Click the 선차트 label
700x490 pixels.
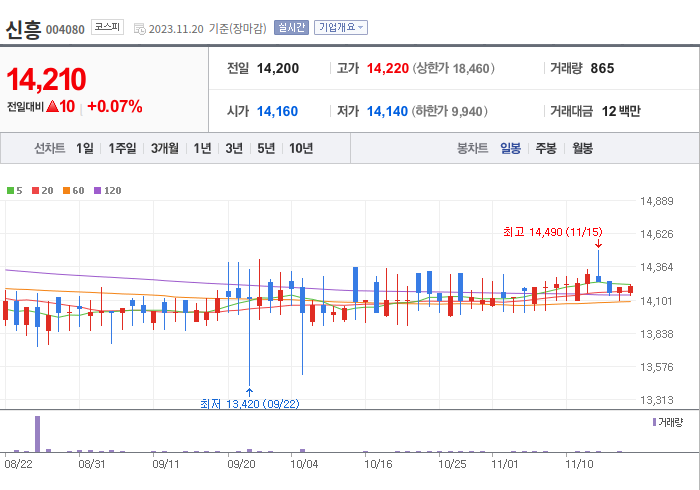click(50, 148)
